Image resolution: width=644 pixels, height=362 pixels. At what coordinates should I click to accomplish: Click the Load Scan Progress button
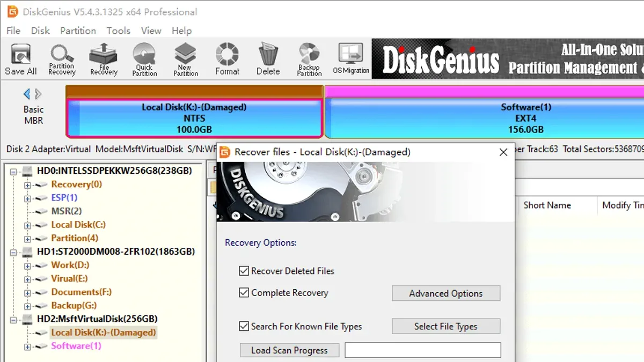click(289, 350)
